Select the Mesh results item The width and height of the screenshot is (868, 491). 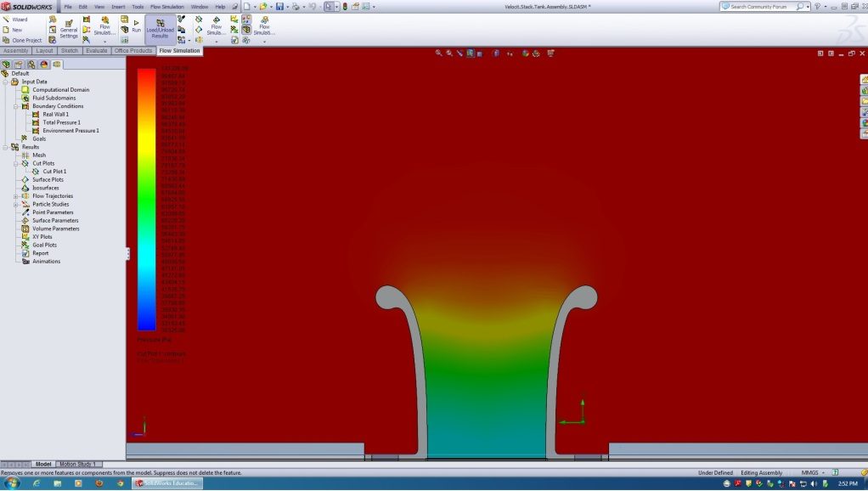coord(34,155)
